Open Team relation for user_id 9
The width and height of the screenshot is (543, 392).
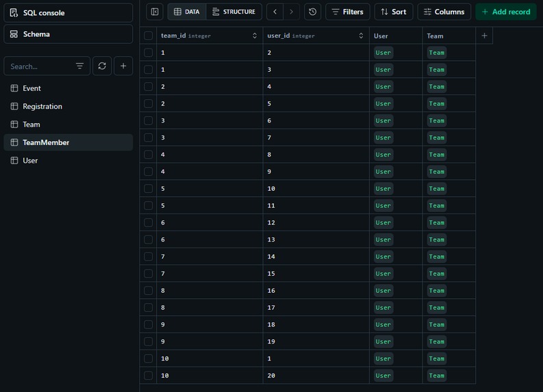point(437,172)
